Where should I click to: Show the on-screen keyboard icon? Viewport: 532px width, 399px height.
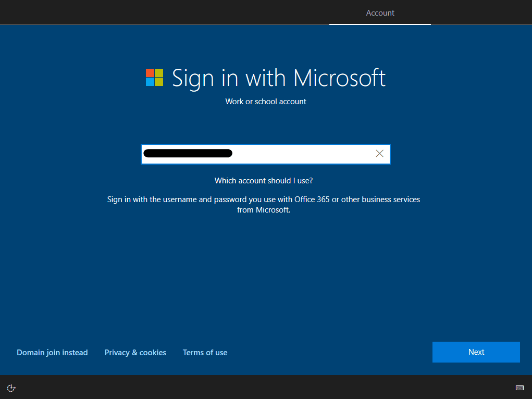tap(519, 388)
